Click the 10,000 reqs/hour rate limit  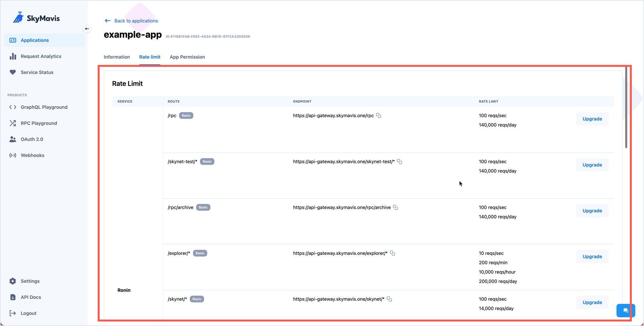pos(497,272)
